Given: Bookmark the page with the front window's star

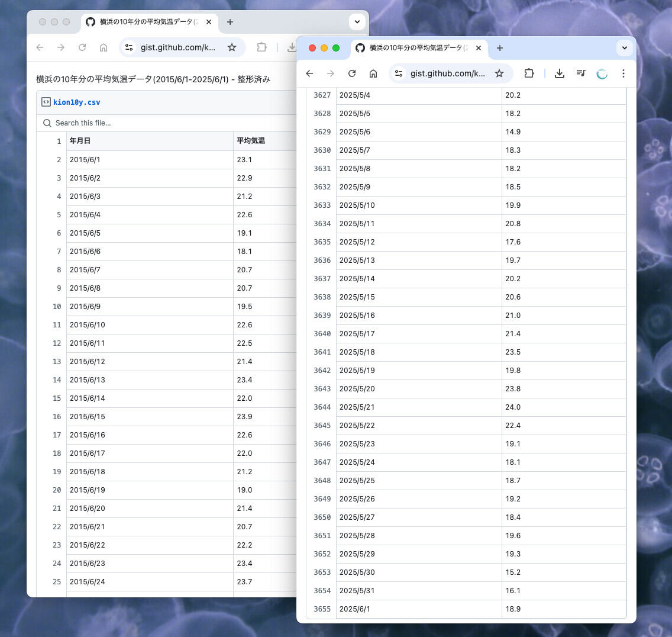Looking at the screenshot, I should pyautogui.click(x=499, y=73).
